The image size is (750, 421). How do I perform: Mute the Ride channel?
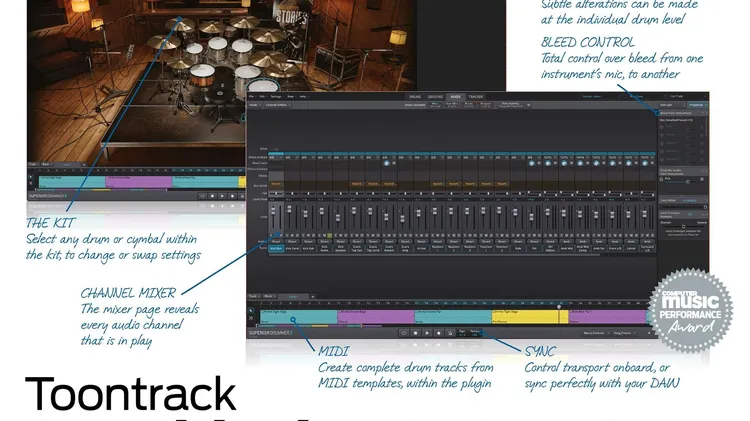[x=519, y=235]
